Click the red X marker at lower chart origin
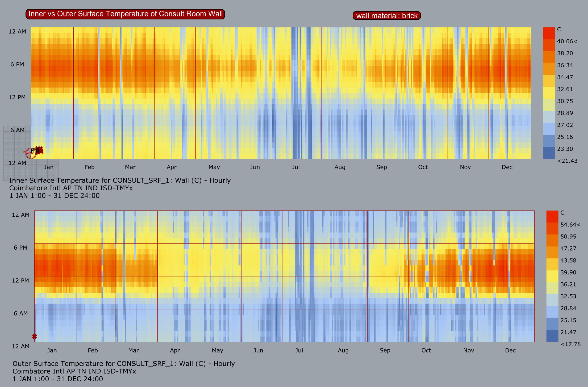588x387 pixels. click(x=34, y=336)
